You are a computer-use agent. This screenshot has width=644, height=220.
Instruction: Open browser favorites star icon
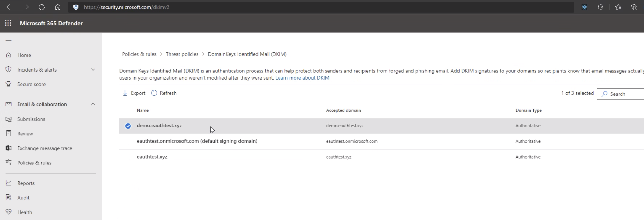click(x=618, y=7)
